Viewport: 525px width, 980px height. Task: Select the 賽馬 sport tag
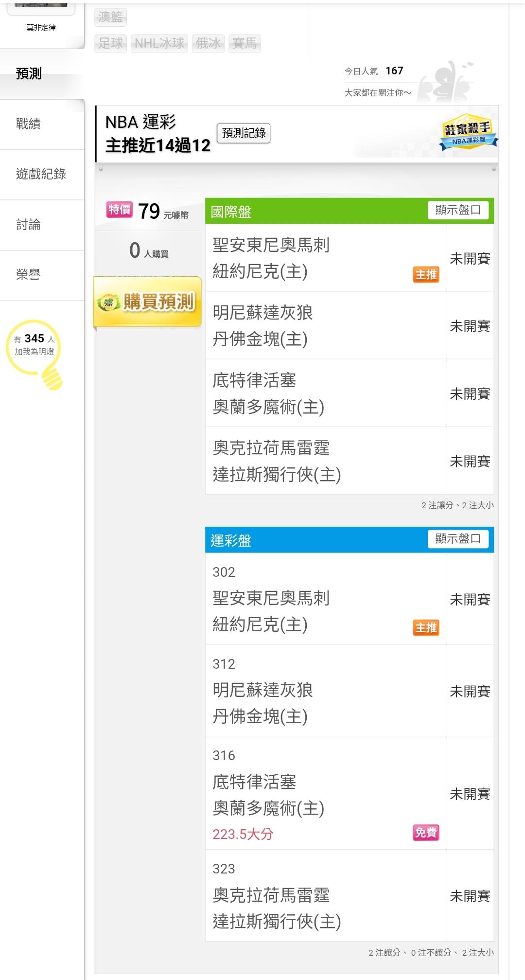click(x=245, y=43)
